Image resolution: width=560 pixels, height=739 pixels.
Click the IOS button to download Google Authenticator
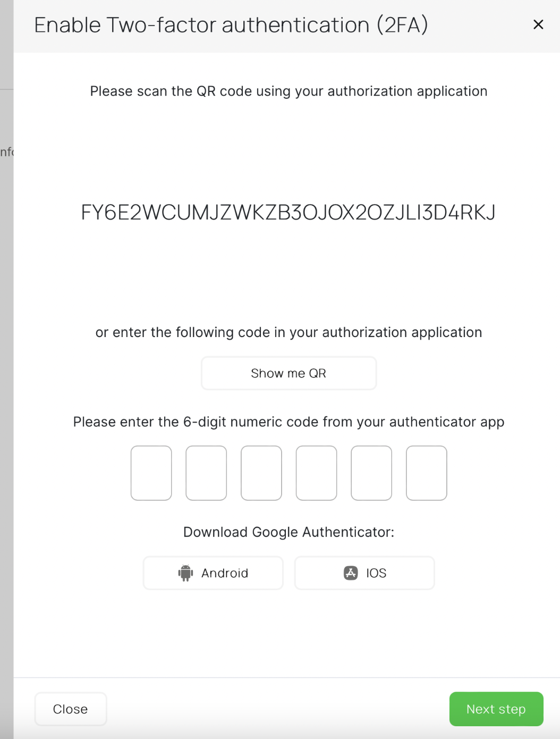click(x=364, y=573)
